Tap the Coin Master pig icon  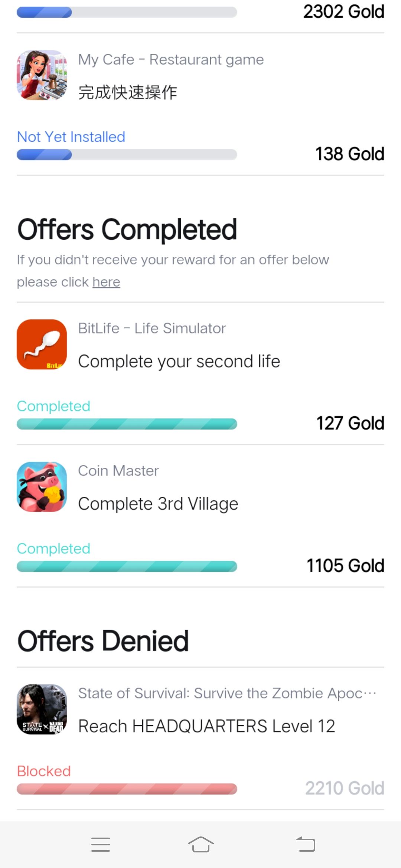point(42,487)
